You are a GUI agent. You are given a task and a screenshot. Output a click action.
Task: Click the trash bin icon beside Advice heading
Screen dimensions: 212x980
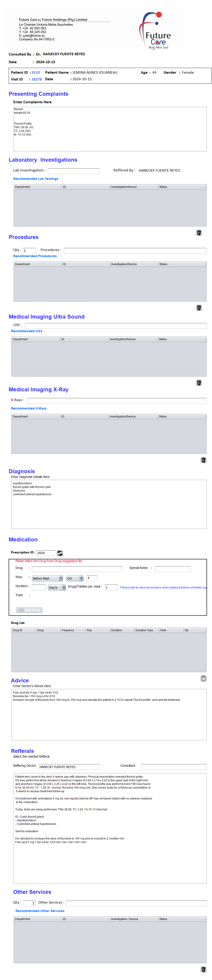pos(203,678)
